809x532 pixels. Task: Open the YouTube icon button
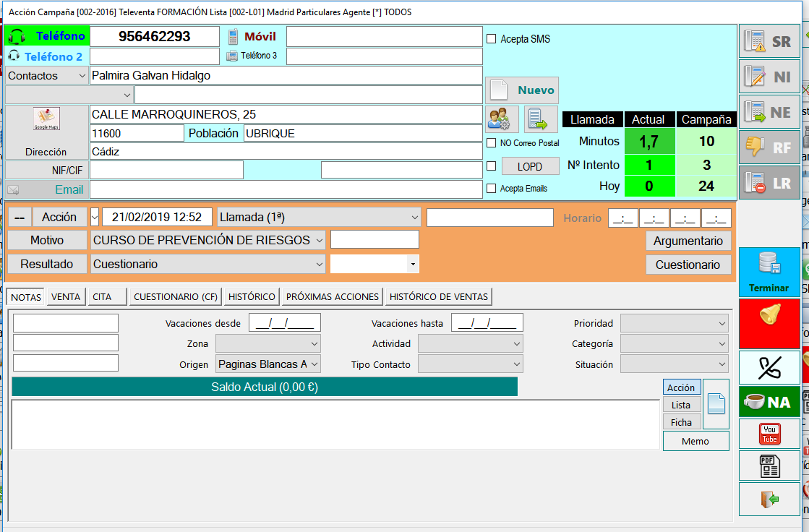point(769,434)
